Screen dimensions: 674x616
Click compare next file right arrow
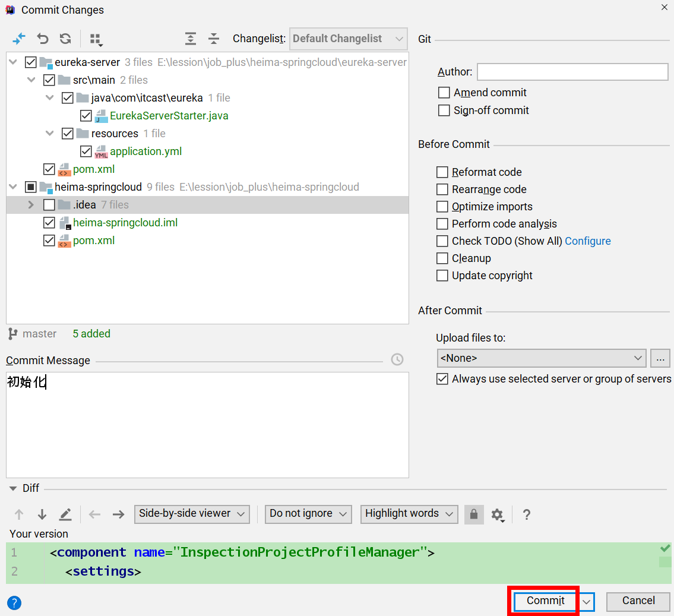[118, 514]
